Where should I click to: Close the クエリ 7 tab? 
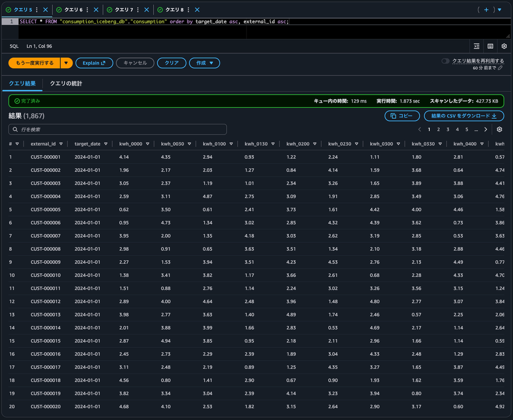[147, 10]
